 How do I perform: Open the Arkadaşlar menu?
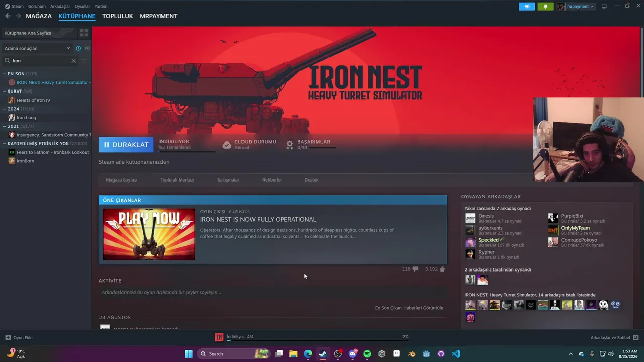60,6
